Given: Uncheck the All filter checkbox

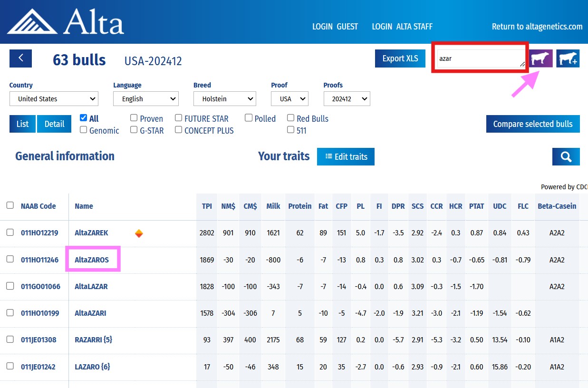Looking at the screenshot, I should point(84,118).
